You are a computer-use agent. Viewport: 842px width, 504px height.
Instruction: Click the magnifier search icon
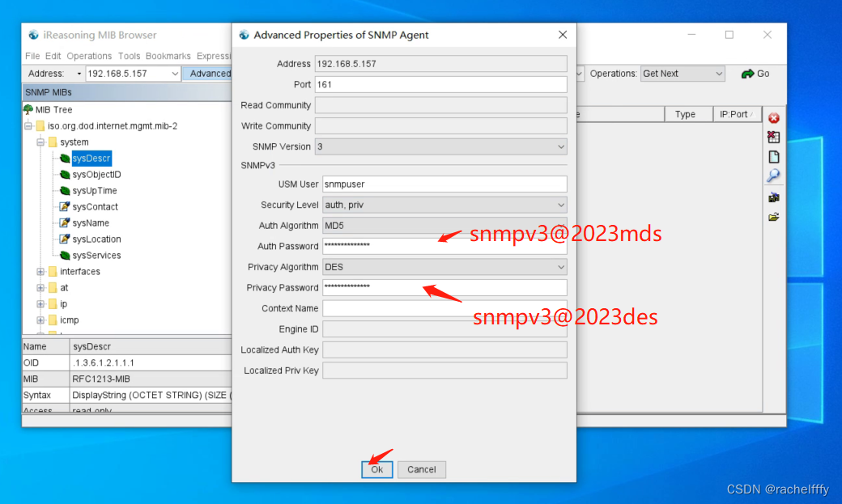coord(774,176)
